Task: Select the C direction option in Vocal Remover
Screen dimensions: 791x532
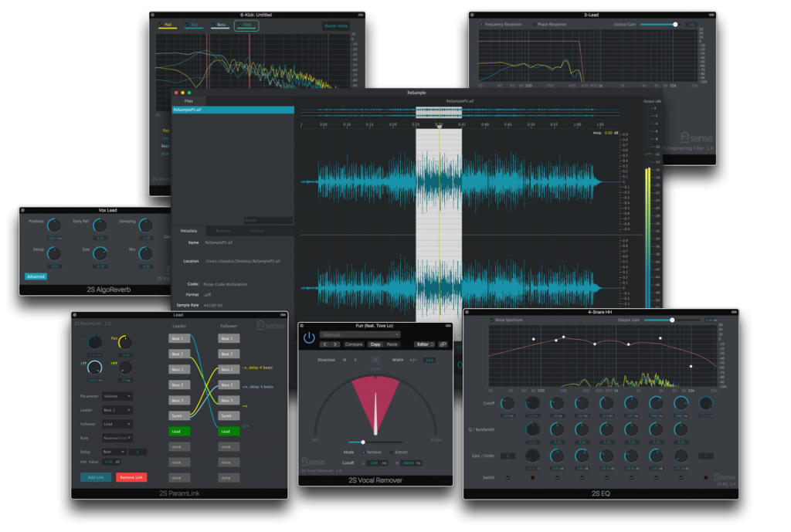Action: tap(375, 360)
